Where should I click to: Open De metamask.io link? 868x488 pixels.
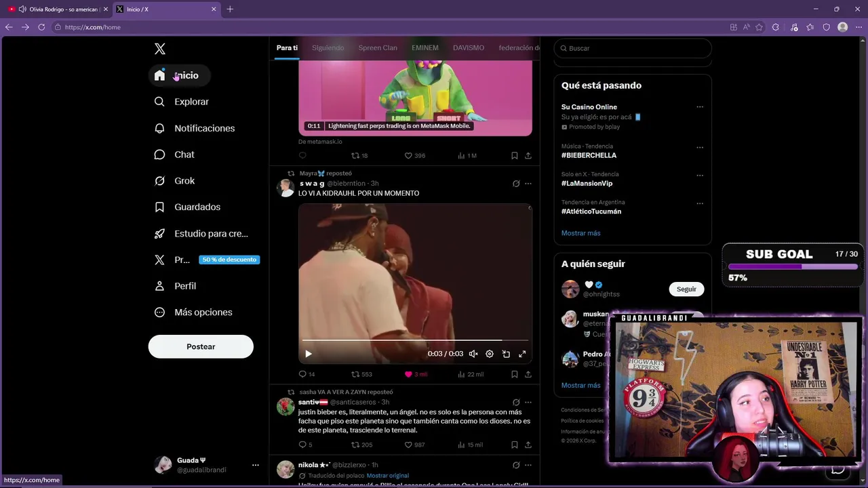point(320,142)
